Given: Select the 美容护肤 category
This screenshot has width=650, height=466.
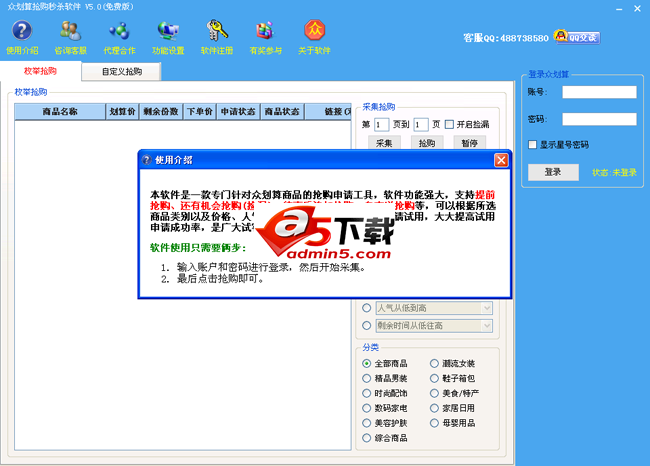Looking at the screenshot, I should tap(366, 423).
